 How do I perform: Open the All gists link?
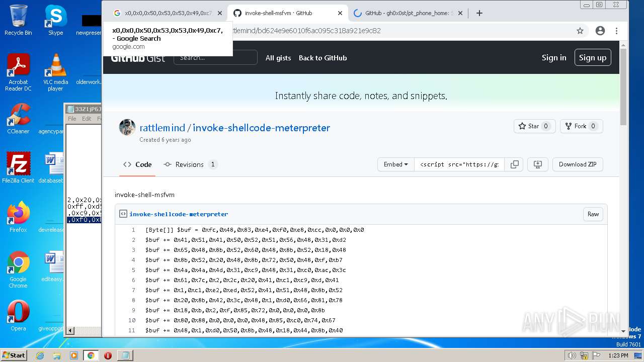pos(278,58)
